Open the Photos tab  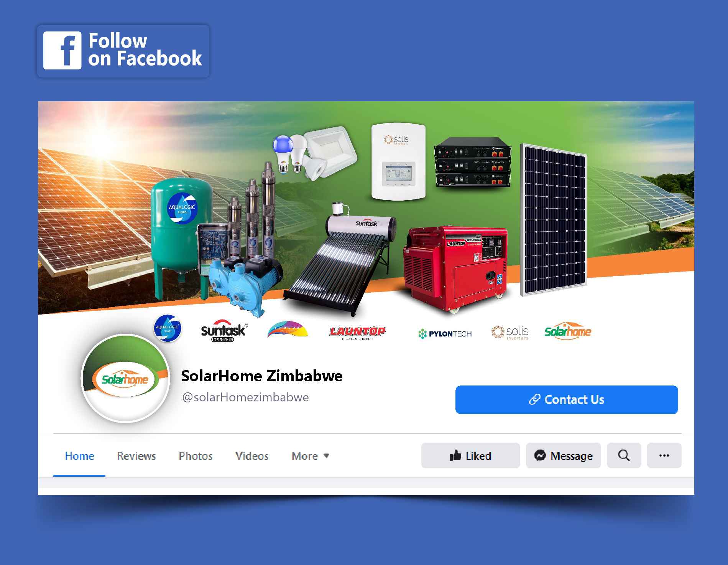click(x=196, y=456)
